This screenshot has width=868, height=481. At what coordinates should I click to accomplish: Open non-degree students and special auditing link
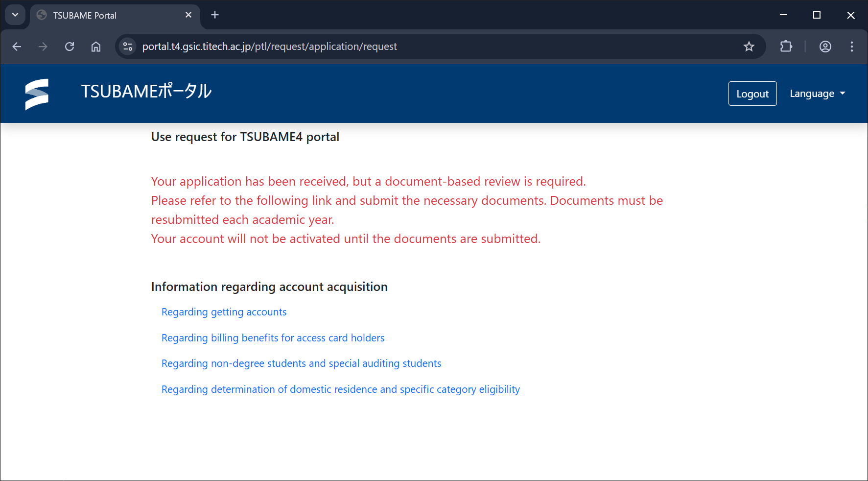(x=301, y=363)
